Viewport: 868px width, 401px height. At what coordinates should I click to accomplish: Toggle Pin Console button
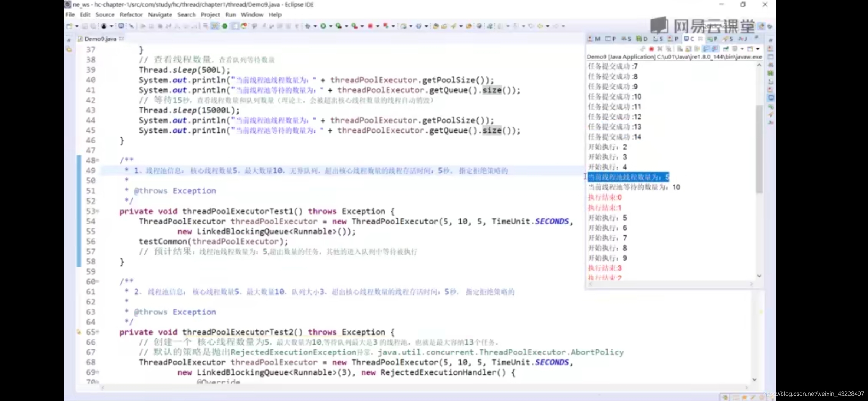pyautogui.click(x=726, y=49)
